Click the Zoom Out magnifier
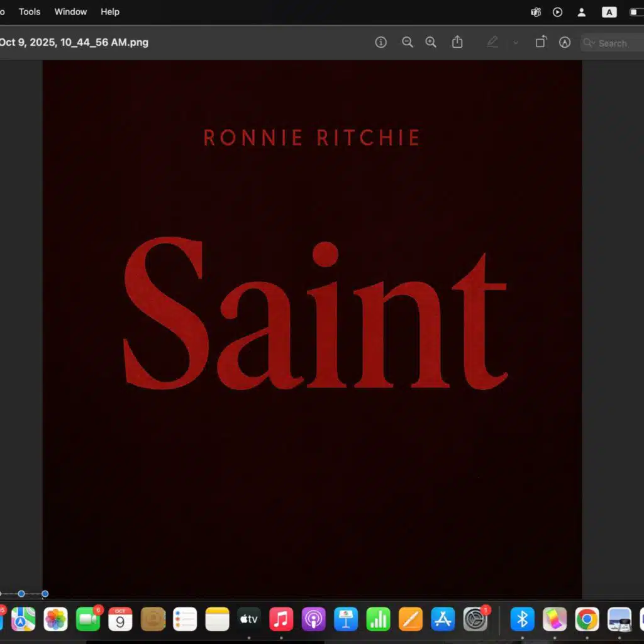The width and height of the screenshot is (644, 644). (x=408, y=42)
